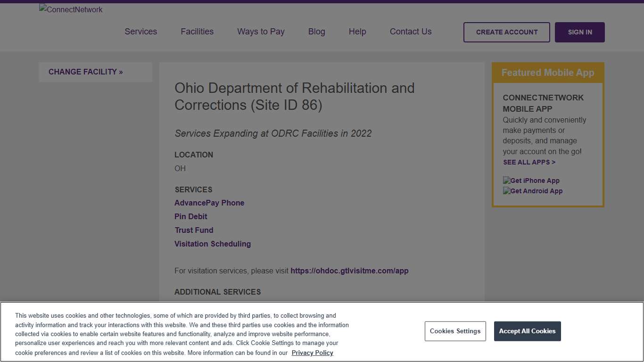This screenshot has height=362, width=644.
Task: Open the Trust Fund service link
Action: coord(194,230)
